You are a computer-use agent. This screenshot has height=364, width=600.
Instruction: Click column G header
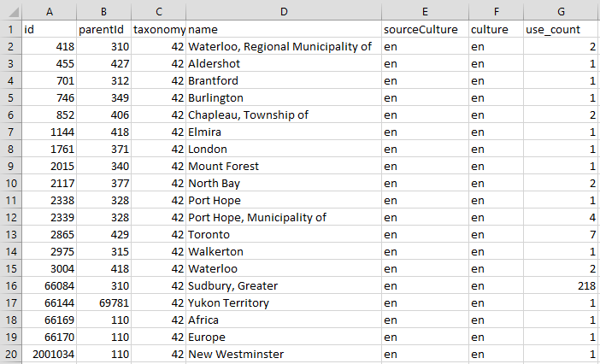tap(560, 11)
